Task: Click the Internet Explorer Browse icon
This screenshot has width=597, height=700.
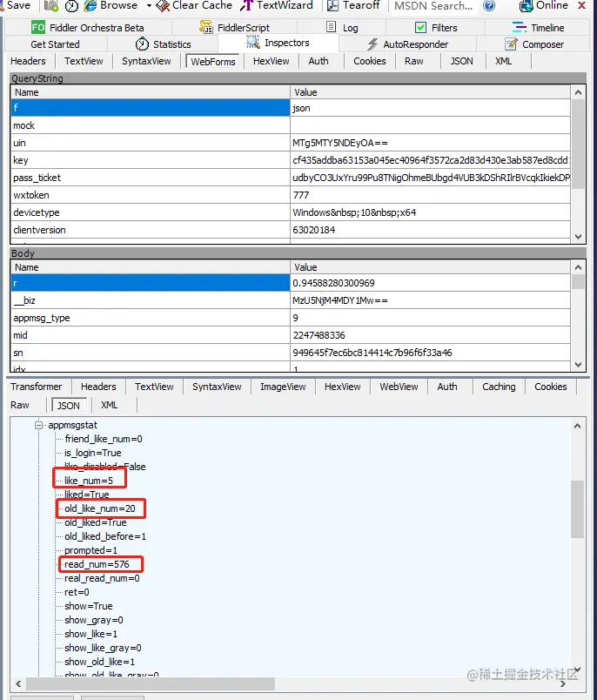Action: [91, 5]
